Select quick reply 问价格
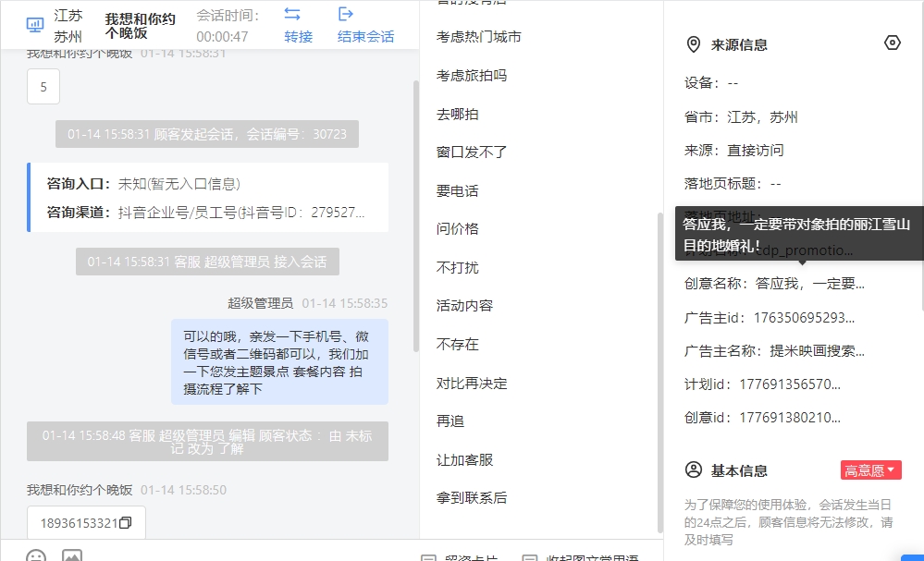This screenshot has width=924, height=561. [x=457, y=229]
